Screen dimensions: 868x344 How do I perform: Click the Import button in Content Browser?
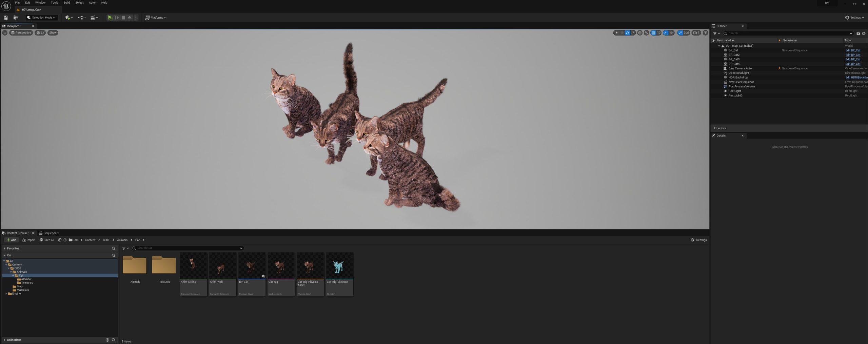(29, 240)
